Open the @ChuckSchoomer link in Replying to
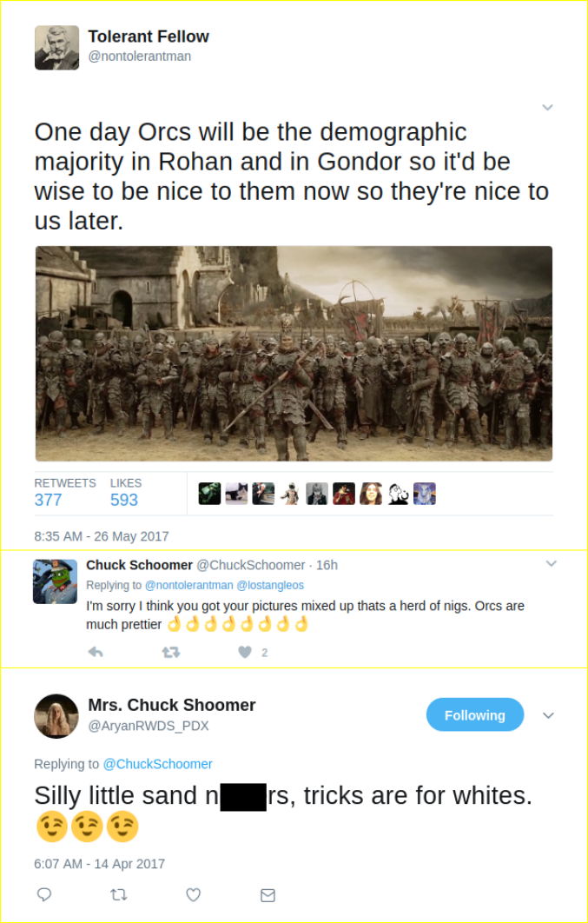The height and width of the screenshot is (923, 588). [157, 763]
